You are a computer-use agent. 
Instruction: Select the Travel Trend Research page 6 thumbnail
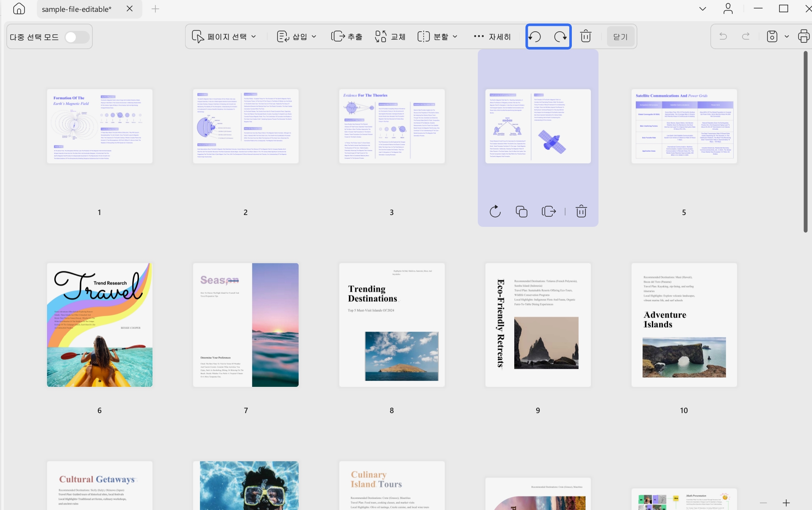100,325
